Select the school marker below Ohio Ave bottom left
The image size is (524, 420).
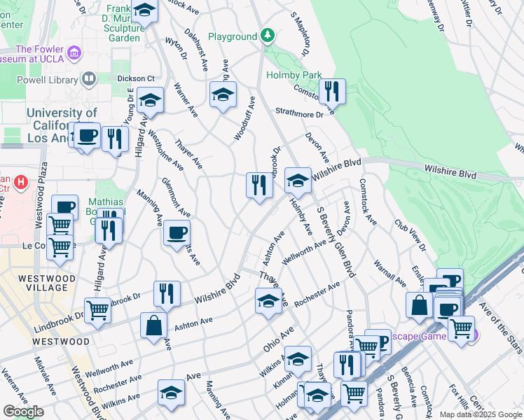(171, 393)
